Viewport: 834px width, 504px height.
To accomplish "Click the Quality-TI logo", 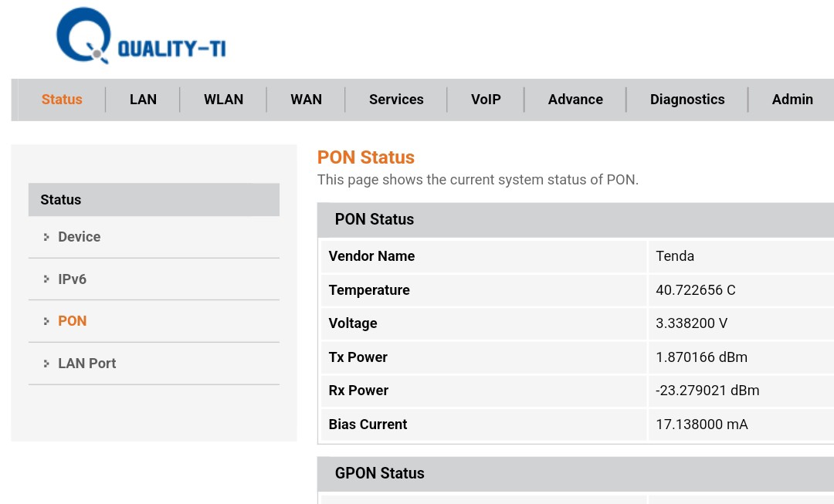I will pos(141,37).
